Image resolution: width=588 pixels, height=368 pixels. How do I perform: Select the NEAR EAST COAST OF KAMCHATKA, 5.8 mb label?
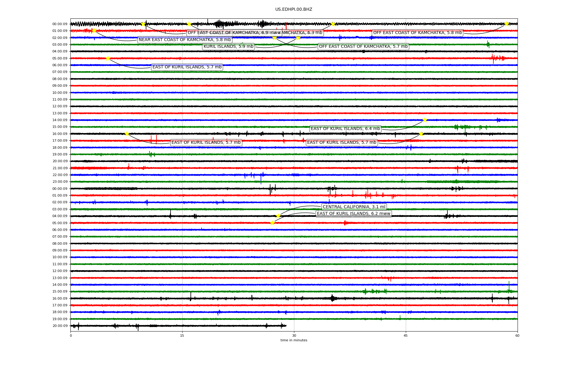(x=185, y=40)
